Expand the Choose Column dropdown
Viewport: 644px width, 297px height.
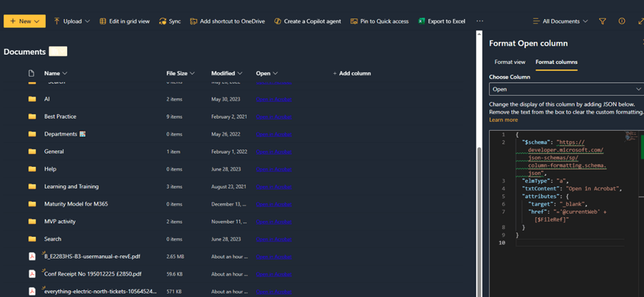[566, 89]
